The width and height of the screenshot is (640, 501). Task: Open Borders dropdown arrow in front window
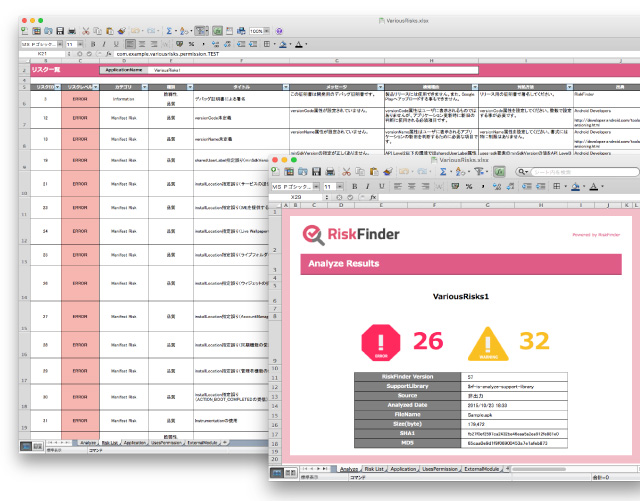(x=565, y=187)
